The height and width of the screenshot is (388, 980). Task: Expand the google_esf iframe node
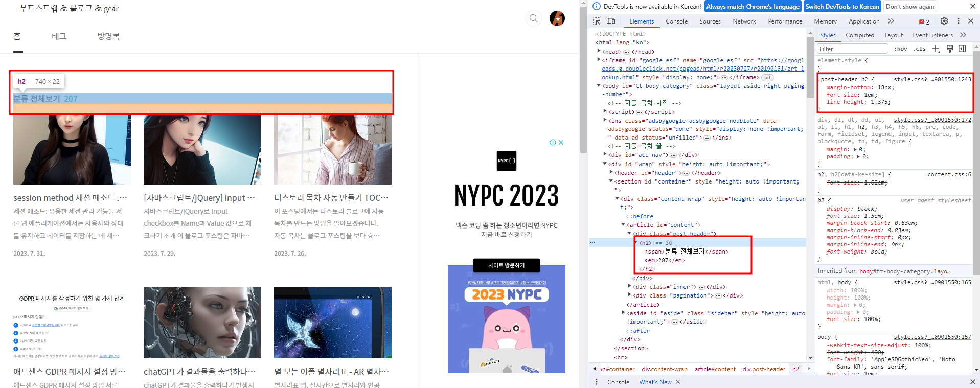[x=599, y=60]
